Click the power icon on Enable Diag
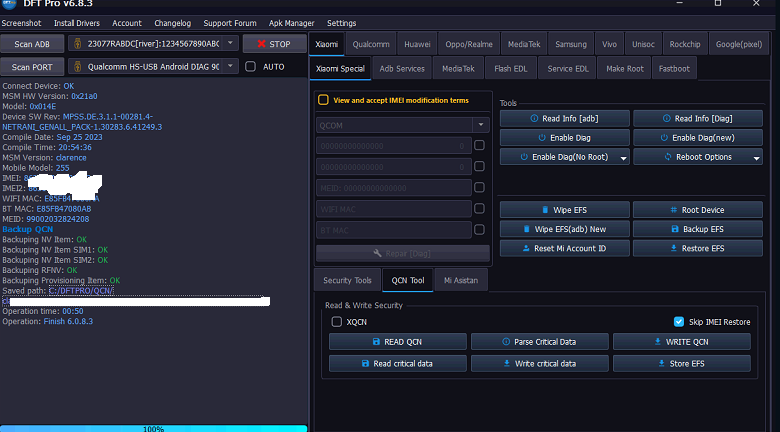 [x=542, y=138]
